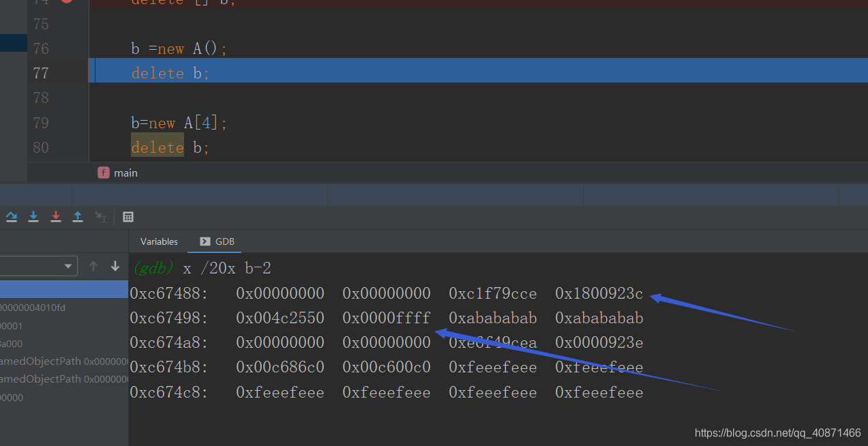This screenshot has height=446, width=868.
Task: Click the value 0xc1f79cce
Action: point(493,293)
